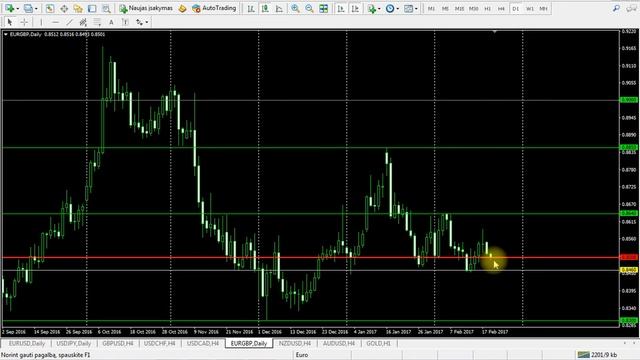Toggle the Terminal panel icon

click(92, 8)
